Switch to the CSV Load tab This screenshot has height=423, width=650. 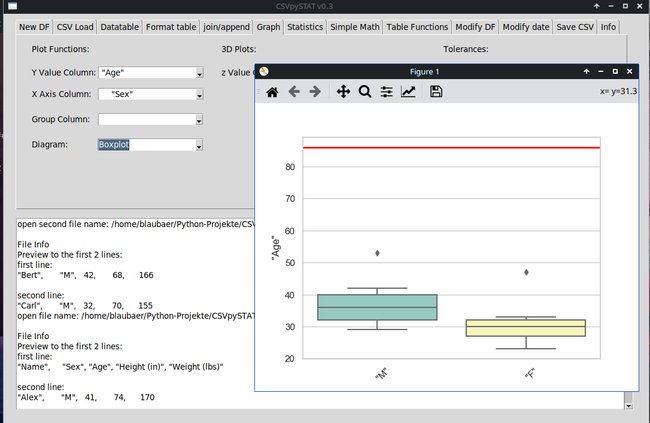[x=75, y=27]
